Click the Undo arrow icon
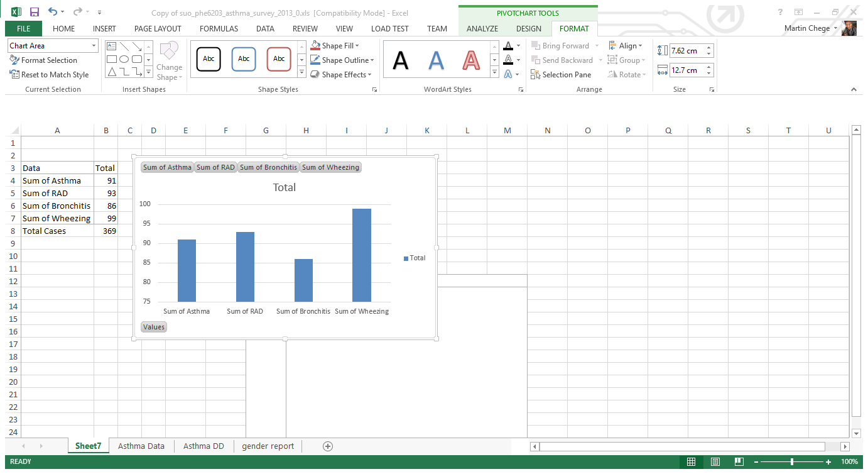868x474 pixels. point(53,12)
